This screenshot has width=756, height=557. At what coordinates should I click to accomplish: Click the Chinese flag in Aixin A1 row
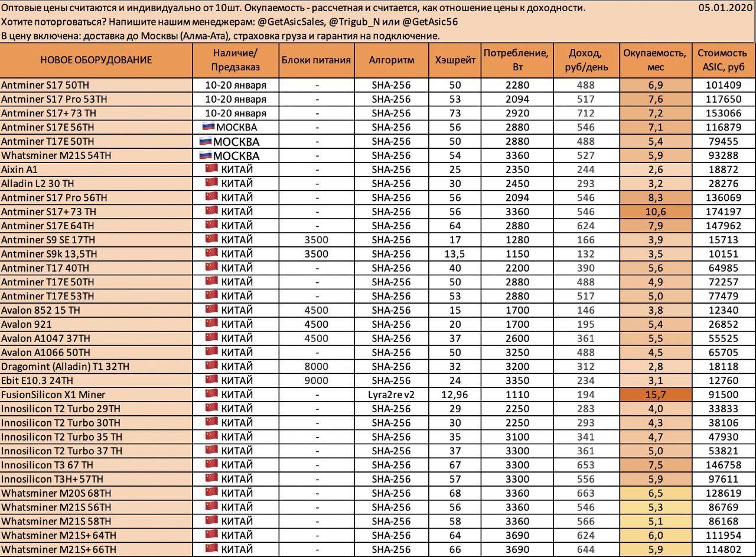pos(212,169)
